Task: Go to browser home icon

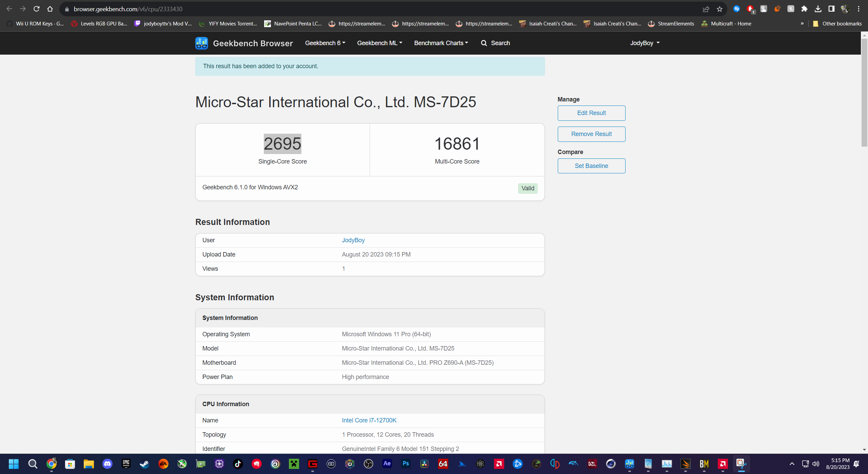Action: pos(50,9)
